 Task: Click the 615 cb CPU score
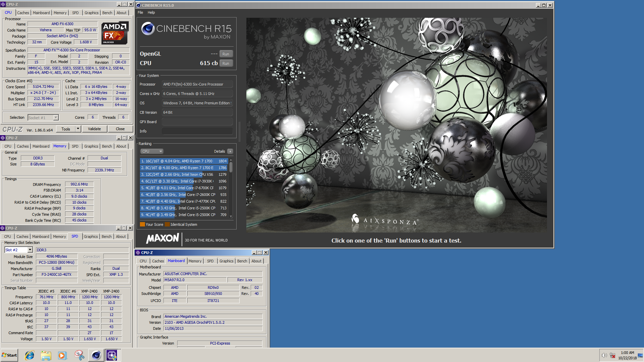[209, 63]
